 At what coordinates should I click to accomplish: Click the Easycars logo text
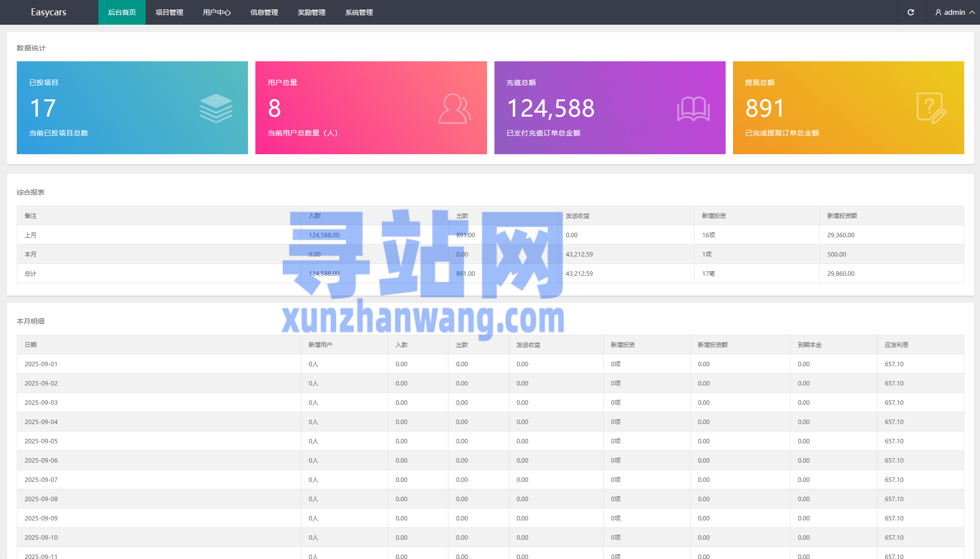pyautogui.click(x=48, y=12)
